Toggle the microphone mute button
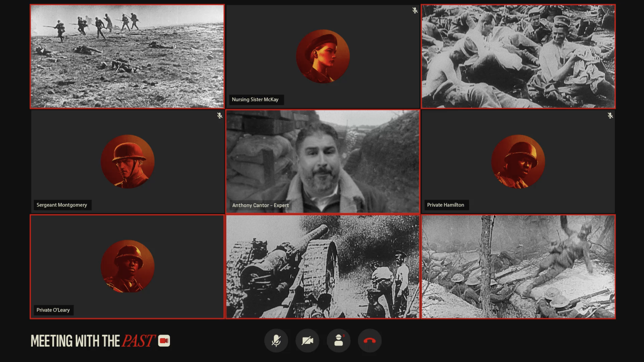Image resolution: width=644 pixels, height=362 pixels. [276, 341]
